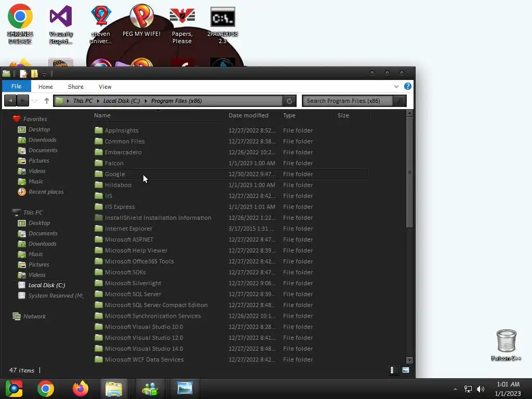Select the Google folder
Screen dimensions: 532x399
pyautogui.click(x=231, y=174)
